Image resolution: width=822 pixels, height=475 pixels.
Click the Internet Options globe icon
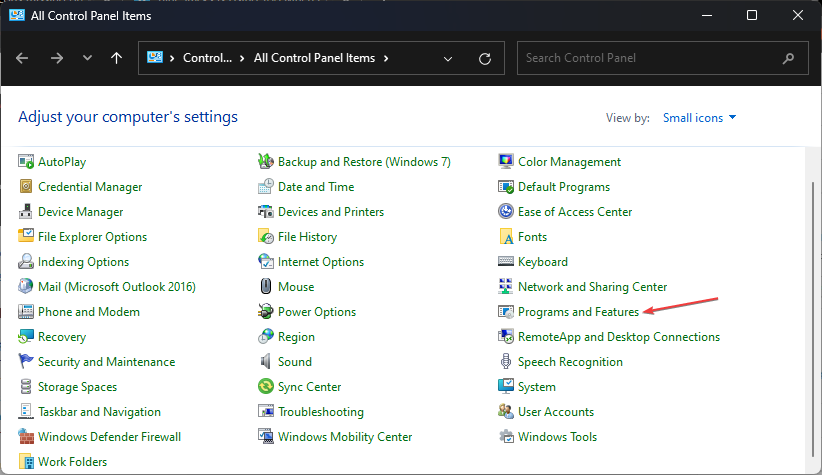click(x=266, y=262)
